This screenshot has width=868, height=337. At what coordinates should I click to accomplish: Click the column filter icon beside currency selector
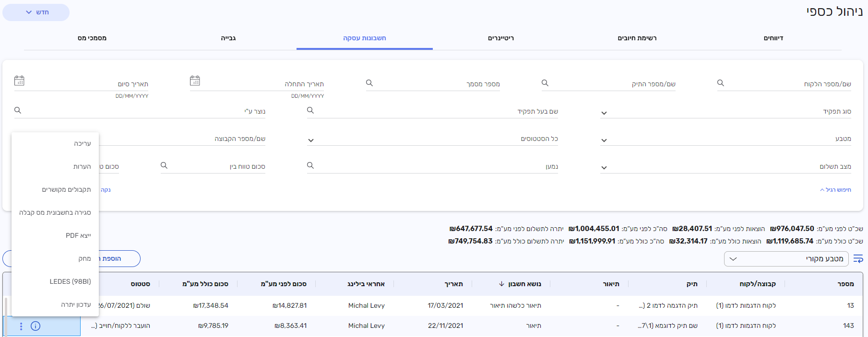coord(858,259)
